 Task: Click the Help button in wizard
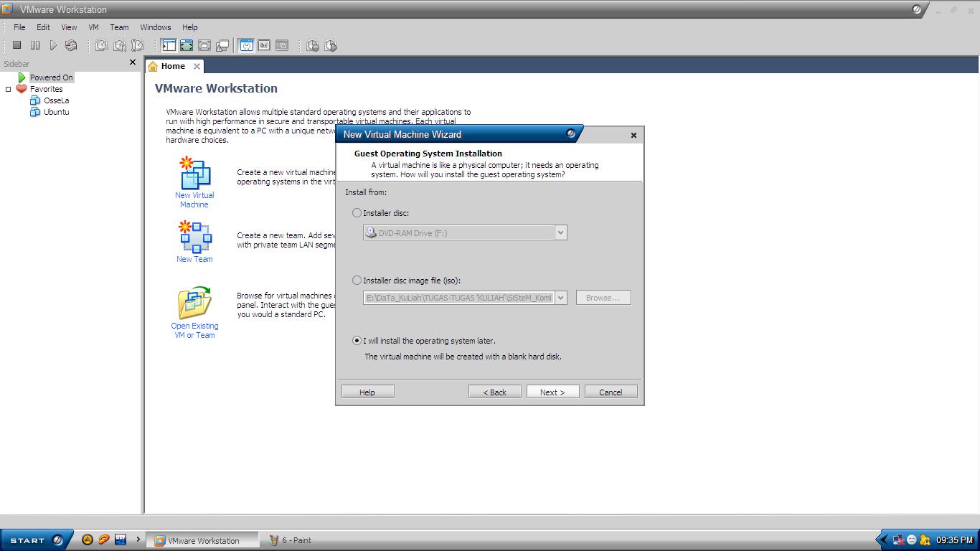[x=367, y=392]
